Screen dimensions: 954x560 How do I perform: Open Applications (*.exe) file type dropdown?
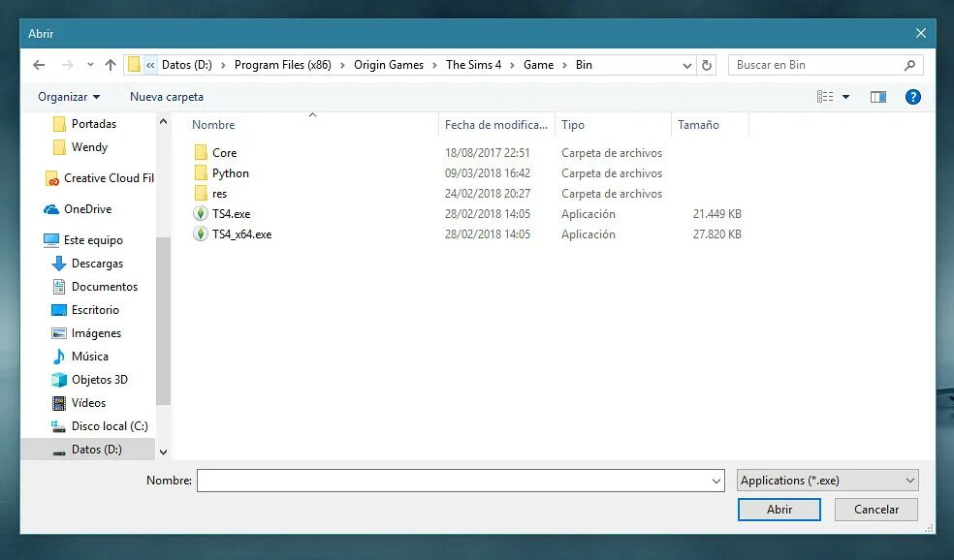827,481
